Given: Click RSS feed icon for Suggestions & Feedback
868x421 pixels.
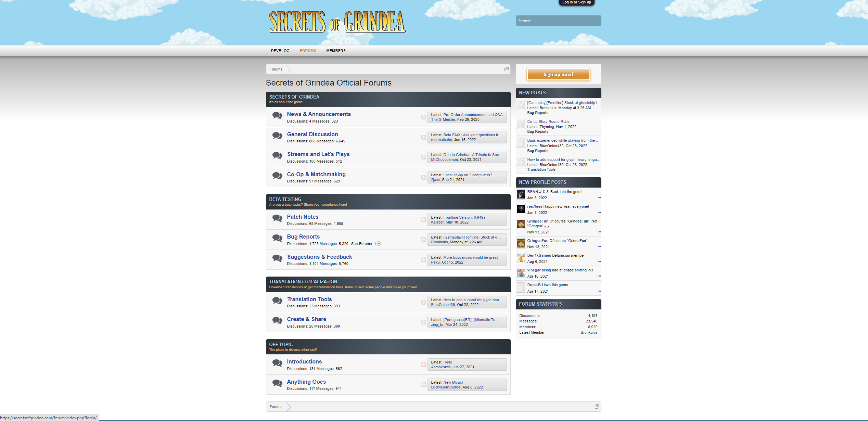Looking at the screenshot, I should pyautogui.click(x=423, y=260).
